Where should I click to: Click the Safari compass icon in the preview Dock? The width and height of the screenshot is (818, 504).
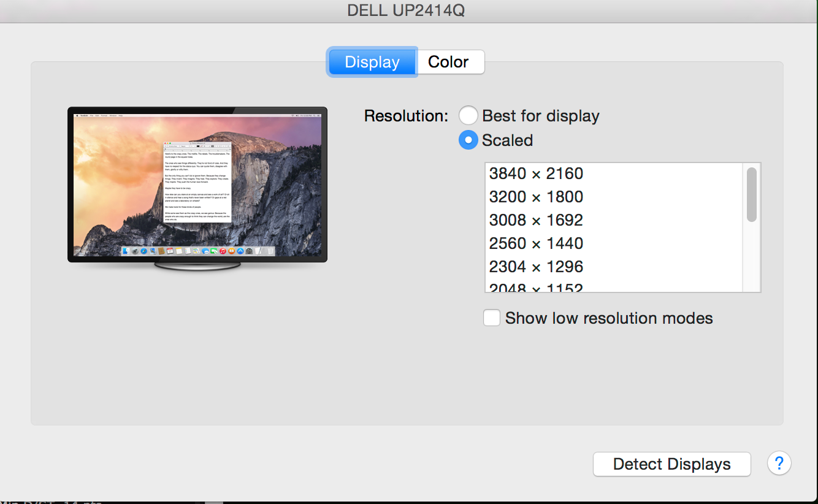click(144, 251)
